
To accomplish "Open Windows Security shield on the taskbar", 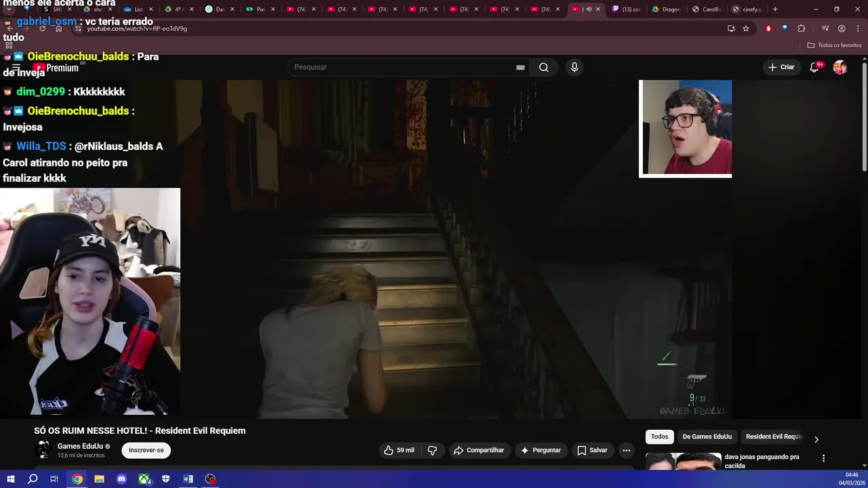I will (x=166, y=479).
